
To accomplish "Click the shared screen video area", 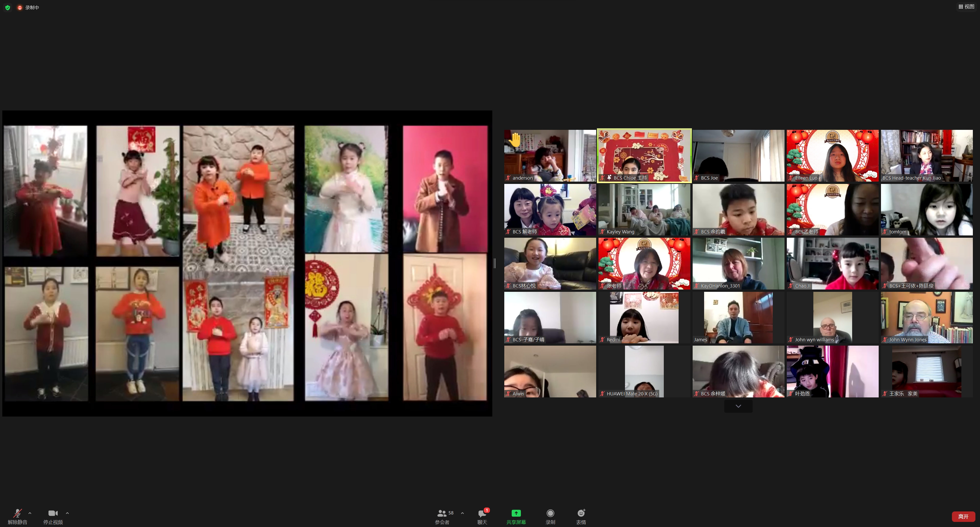I will click(247, 263).
